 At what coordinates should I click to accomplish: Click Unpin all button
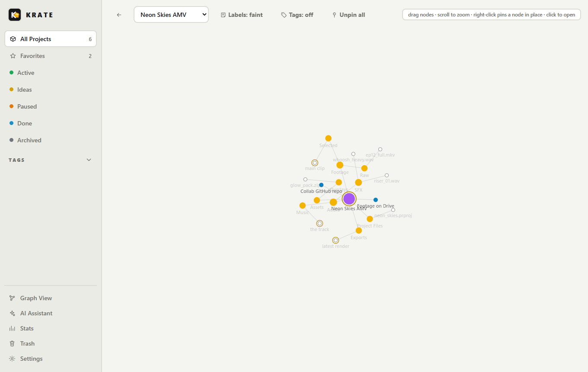click(x=348, y=15)
